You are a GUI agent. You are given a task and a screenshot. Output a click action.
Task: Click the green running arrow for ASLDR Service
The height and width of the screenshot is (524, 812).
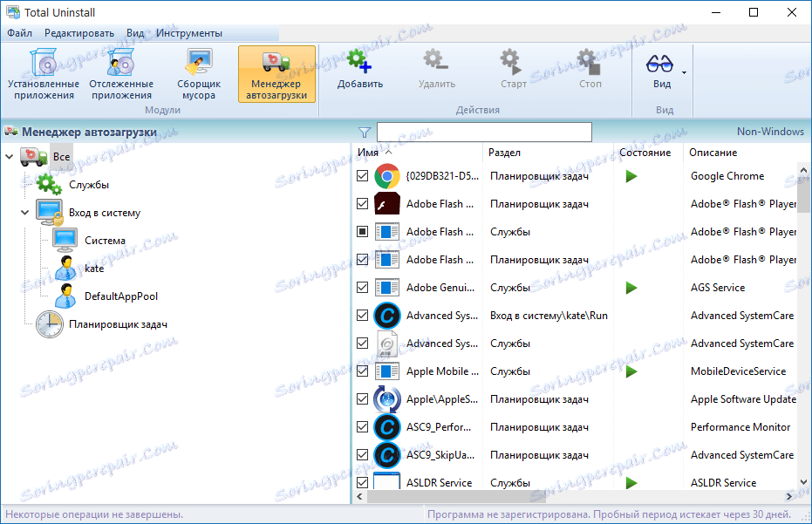[x=631, y=482]
